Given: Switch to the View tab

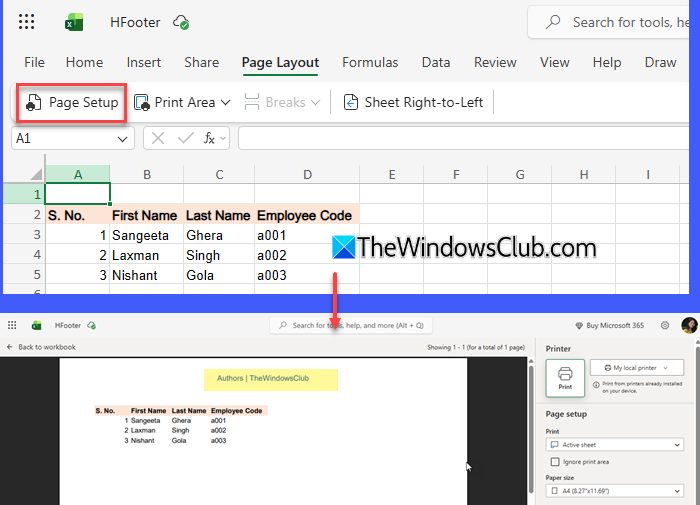Looking at the screenshot, I should coord(554,62).
